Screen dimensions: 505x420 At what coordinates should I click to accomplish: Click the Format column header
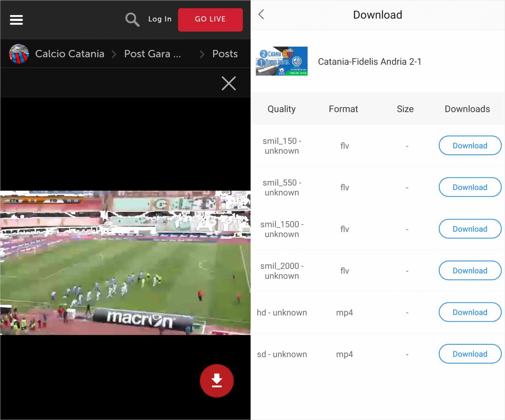point(343,109)
